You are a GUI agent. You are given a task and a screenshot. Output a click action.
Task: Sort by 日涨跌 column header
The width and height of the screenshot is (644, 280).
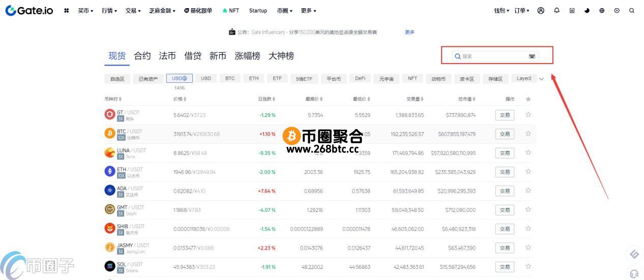(267, 99)
